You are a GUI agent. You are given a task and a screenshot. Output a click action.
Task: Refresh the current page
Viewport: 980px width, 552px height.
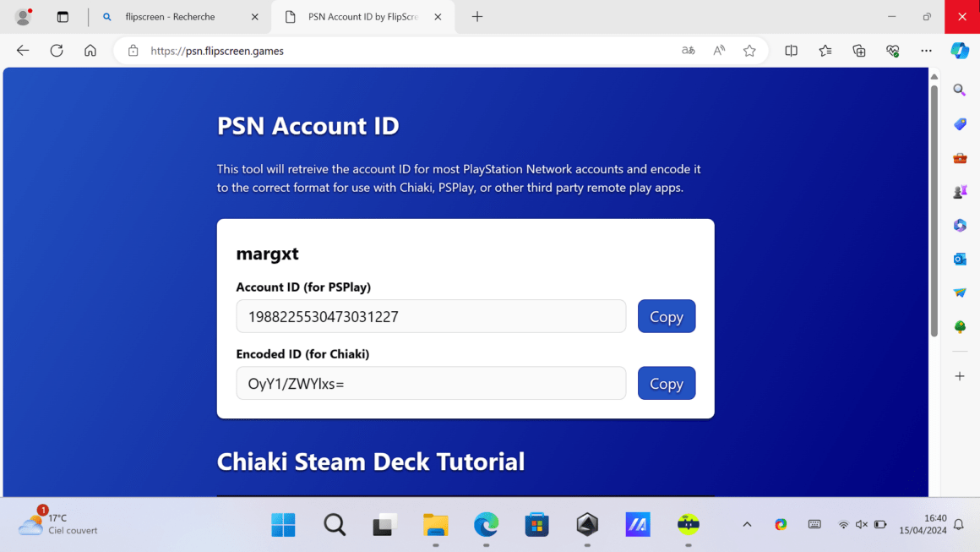click(x=57, y=51)
